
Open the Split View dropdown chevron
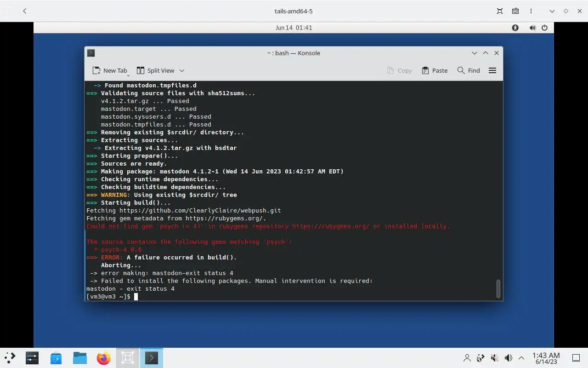click(182, 70)
